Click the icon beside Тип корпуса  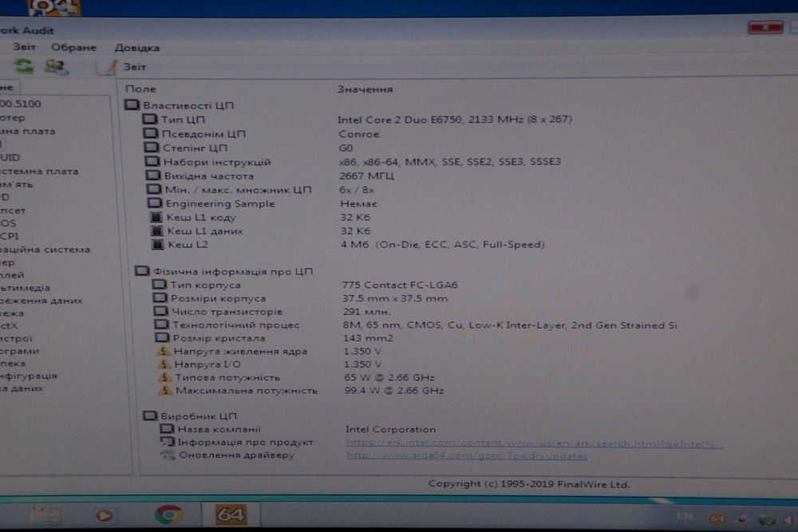point(160,285)
